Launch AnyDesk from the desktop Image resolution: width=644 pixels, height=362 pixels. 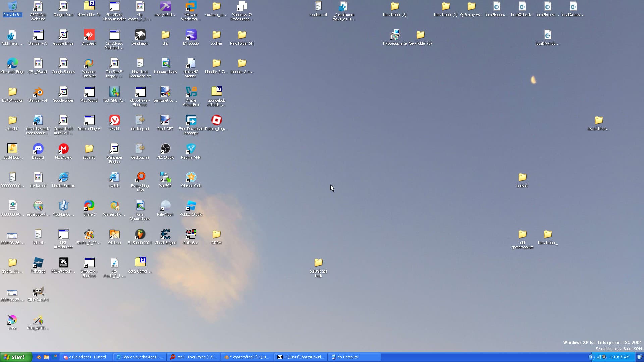click(x=89, y=38)
